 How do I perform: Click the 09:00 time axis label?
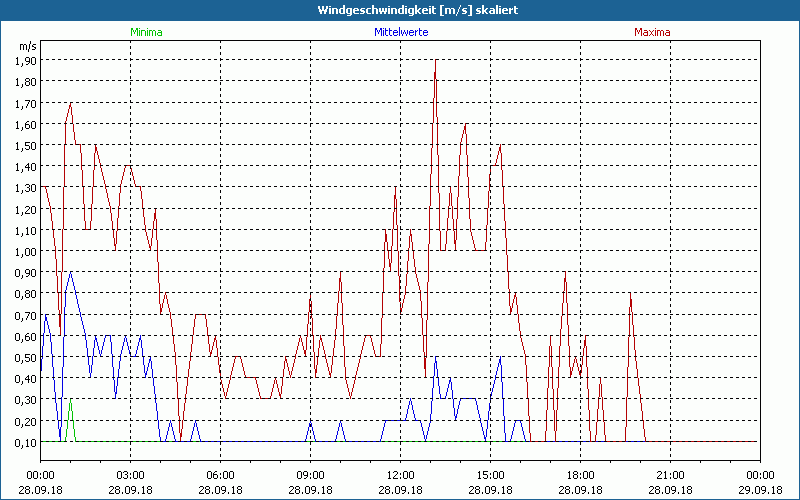(310, 475)
